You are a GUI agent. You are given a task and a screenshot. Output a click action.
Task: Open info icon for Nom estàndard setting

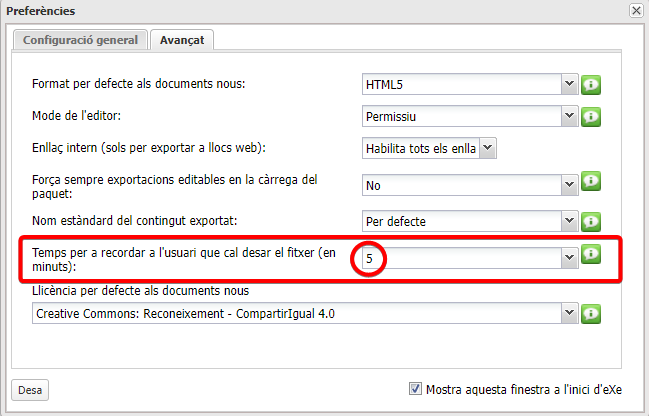click(x=591, y=219)
